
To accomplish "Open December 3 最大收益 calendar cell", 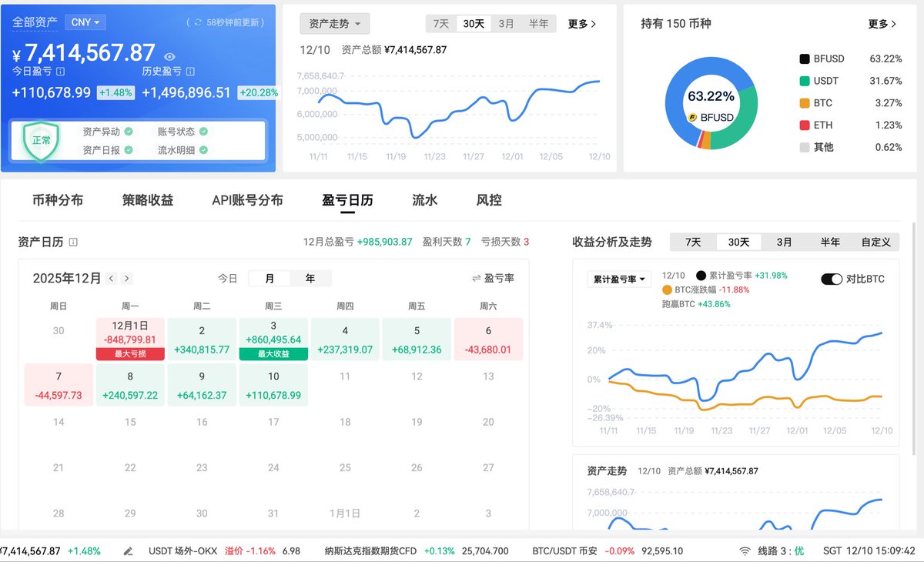I will [273, 339].
